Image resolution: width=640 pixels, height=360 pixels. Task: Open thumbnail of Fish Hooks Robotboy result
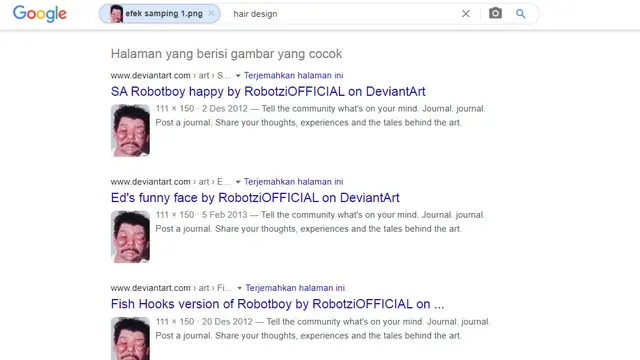pyautogui.click(x=130, y=338)
